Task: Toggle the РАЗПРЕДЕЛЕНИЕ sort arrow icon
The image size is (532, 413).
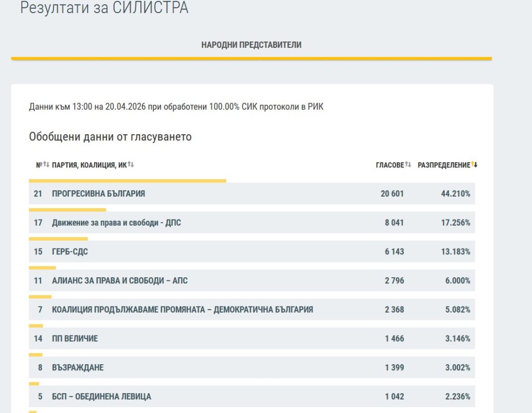Action: pos(474,165)
